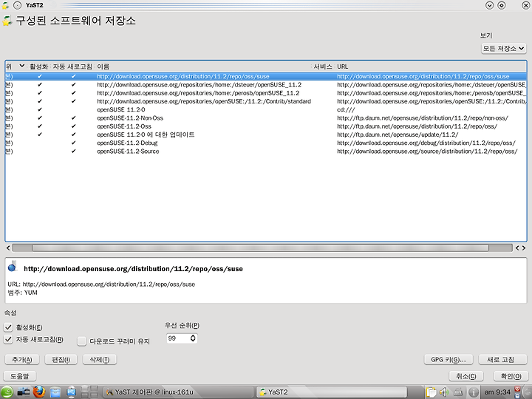This screenshot has height=399, width=532.
Task: Click the scrollbar far-right arrow
Action: point(524,248)
